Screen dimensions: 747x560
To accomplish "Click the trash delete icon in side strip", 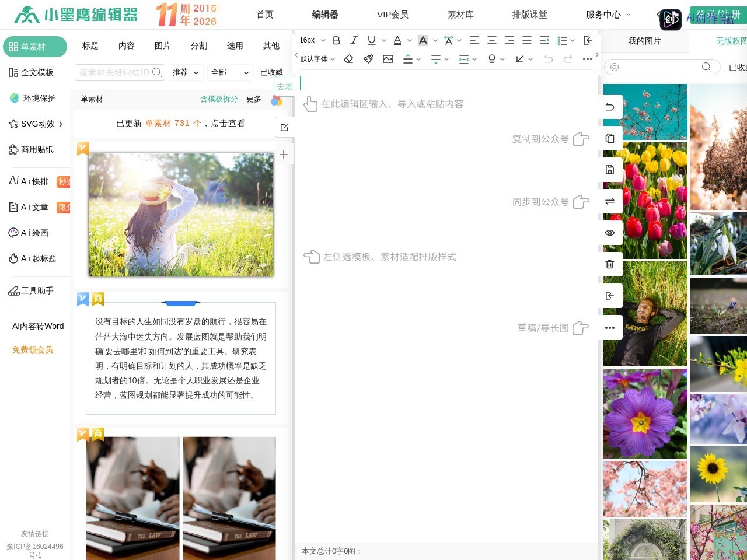I will coord(610,264).
